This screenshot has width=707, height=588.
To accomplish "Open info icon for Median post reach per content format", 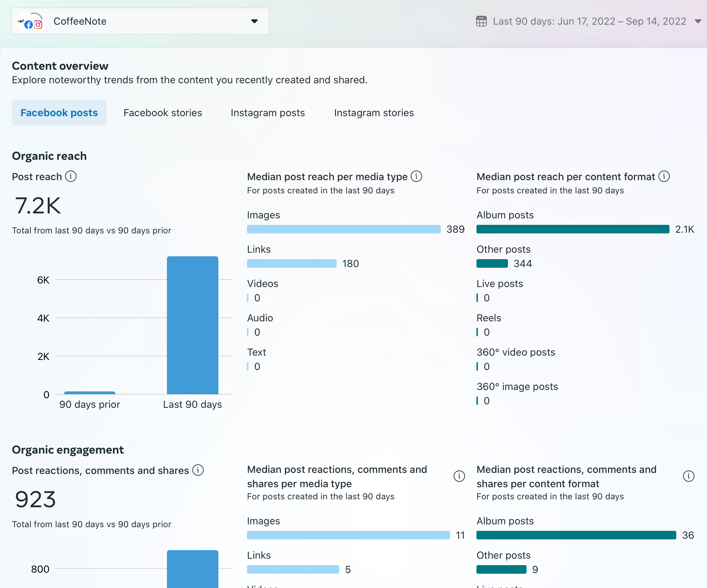I will [664, 176].
